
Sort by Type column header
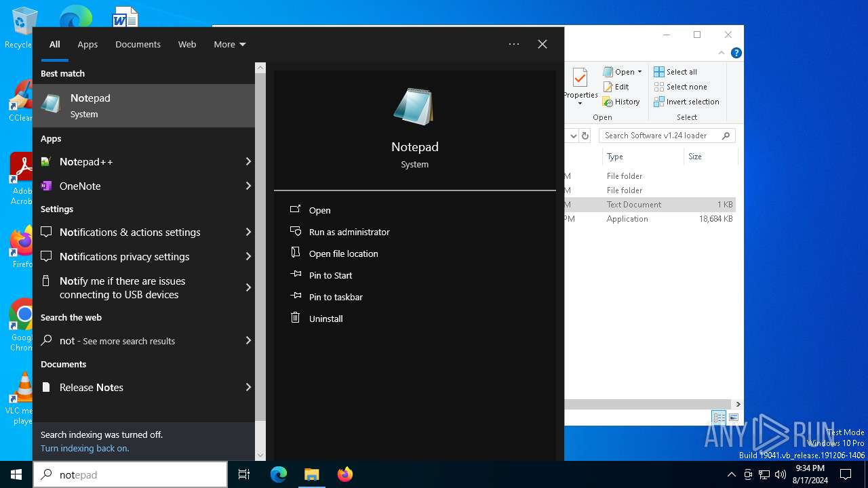click(x=643, y=157)
